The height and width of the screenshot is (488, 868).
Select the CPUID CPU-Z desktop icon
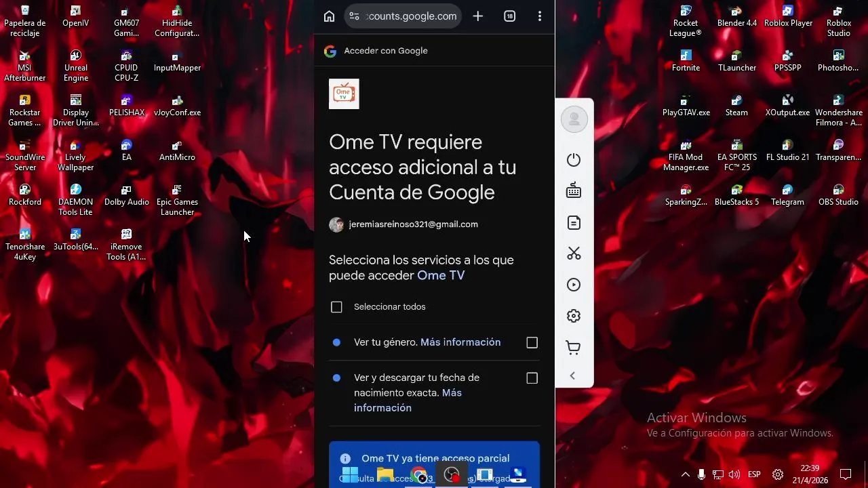coord(126,66)
